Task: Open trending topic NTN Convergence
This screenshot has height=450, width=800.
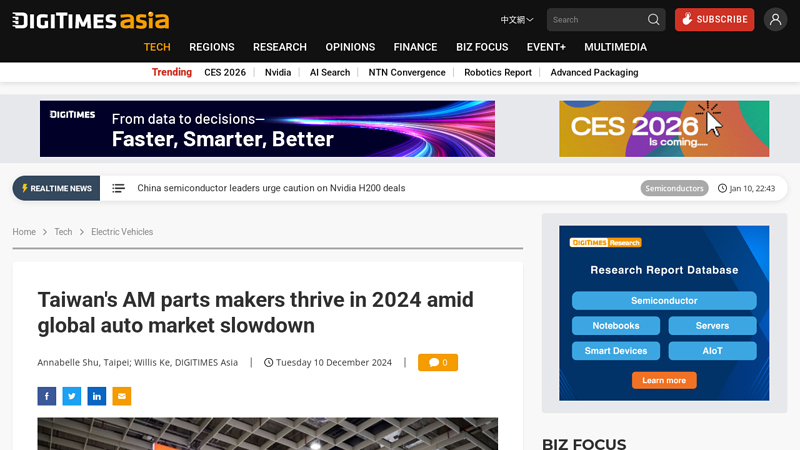Action: [x=407, y=72]
